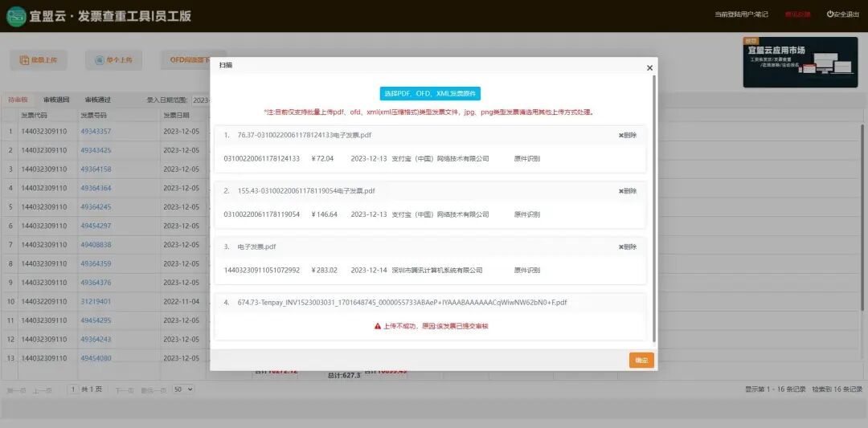Screen dimensions: 868x428
Task: Go to 最后一页 in the pager
Action: coord(154,390)
